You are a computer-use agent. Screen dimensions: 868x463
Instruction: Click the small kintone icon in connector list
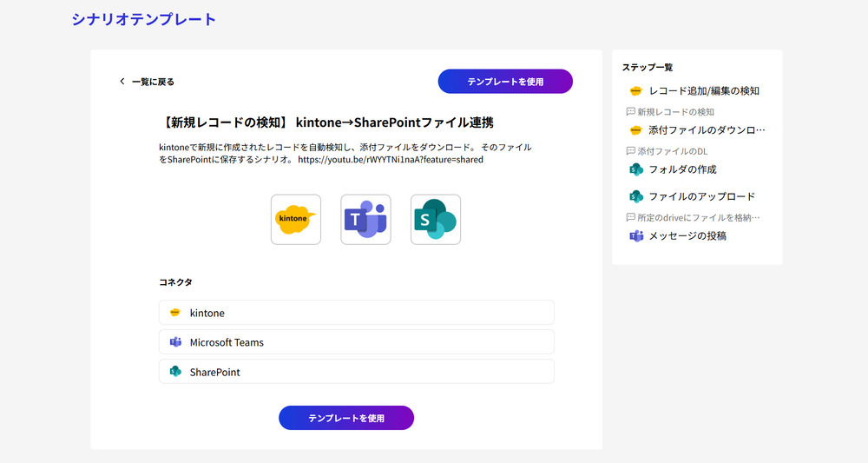pyautogui.click(x=175, y=313)
